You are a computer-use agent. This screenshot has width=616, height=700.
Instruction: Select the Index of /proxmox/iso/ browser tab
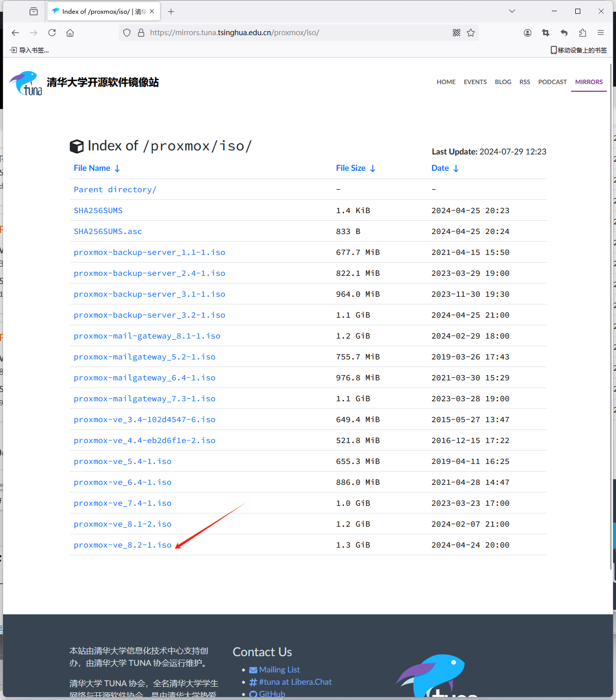click(x=104, y=11)
